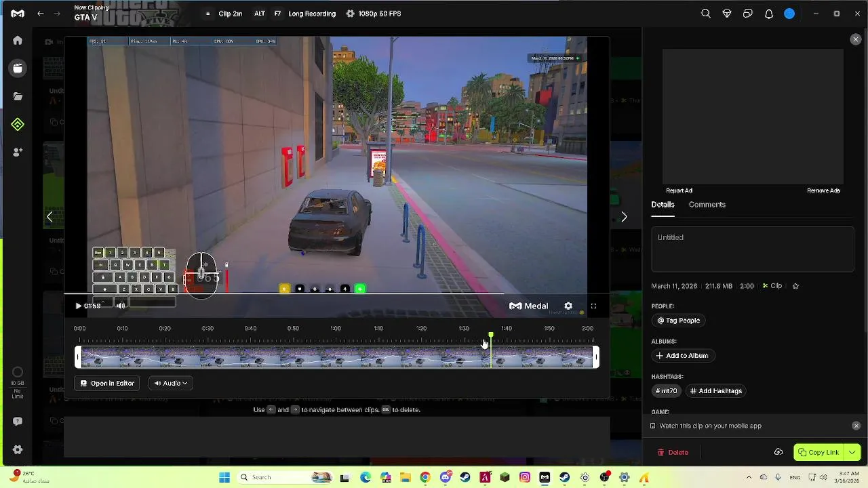Go back using the top arrow
The image size is (868, 488).
[x=41, y=14]
